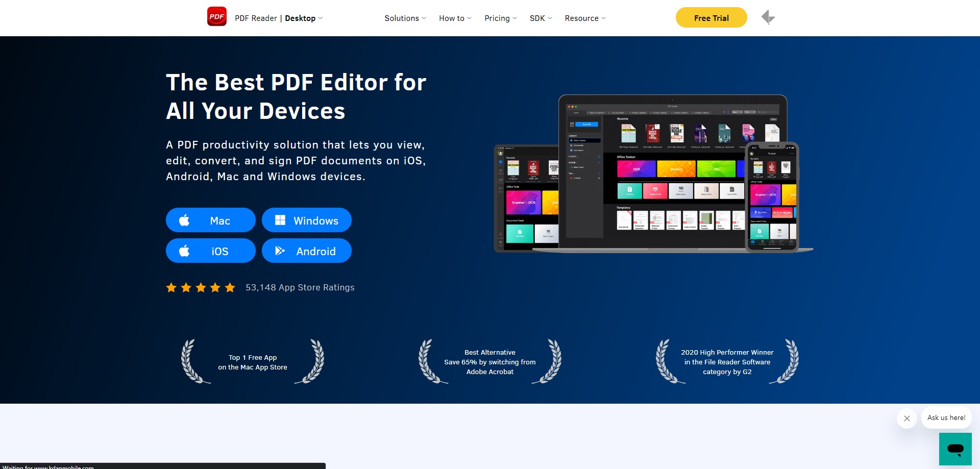Expand the Resource menu
Image resolution: width=980 pixels, height=469 pixels.
click(x=585, y=18)
